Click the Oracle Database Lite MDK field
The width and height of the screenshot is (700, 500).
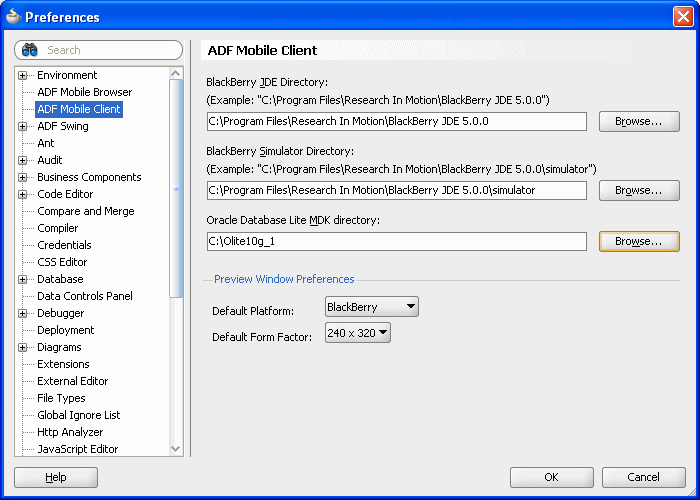pyautogui.click(x=396, y=242)
